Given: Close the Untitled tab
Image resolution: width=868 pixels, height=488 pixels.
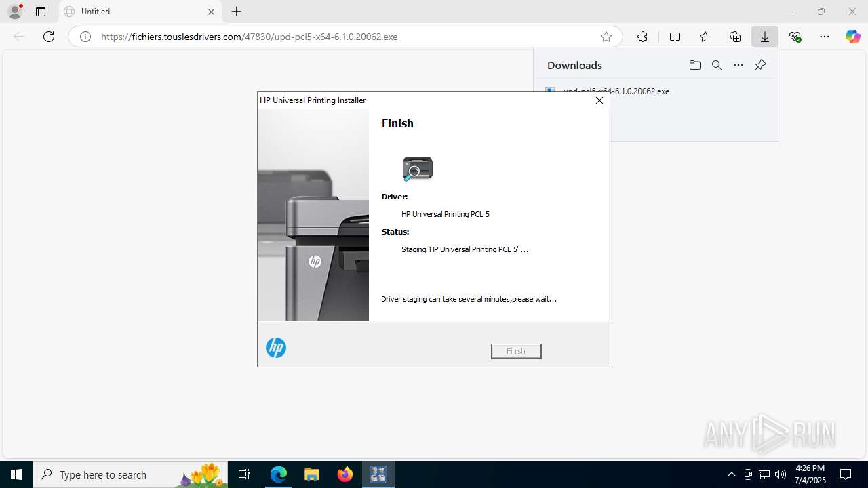Looking at the screenshot, I should [211, 12].
